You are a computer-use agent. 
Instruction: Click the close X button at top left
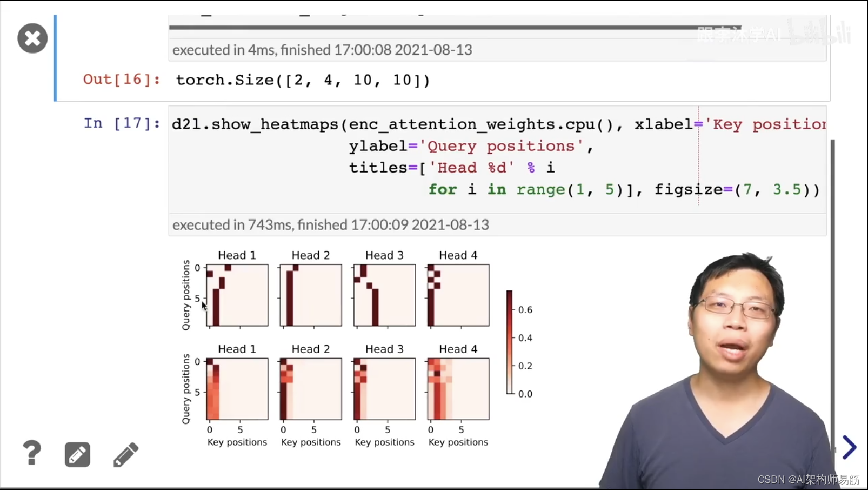(32, 38)
